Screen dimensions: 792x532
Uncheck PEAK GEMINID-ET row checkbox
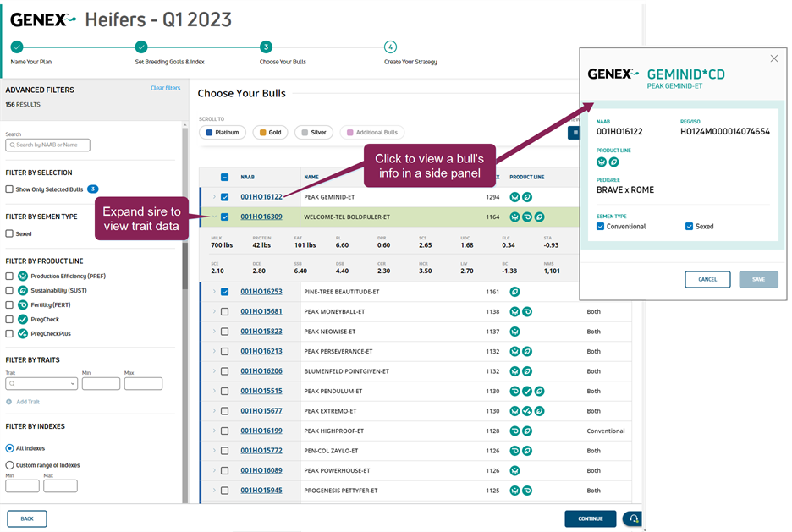[225, 197]
